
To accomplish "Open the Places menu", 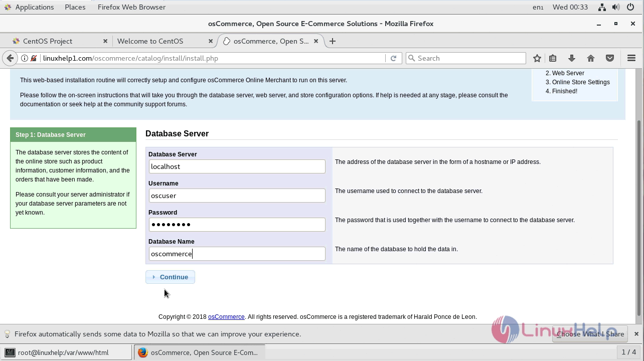I will coord(75,7).
